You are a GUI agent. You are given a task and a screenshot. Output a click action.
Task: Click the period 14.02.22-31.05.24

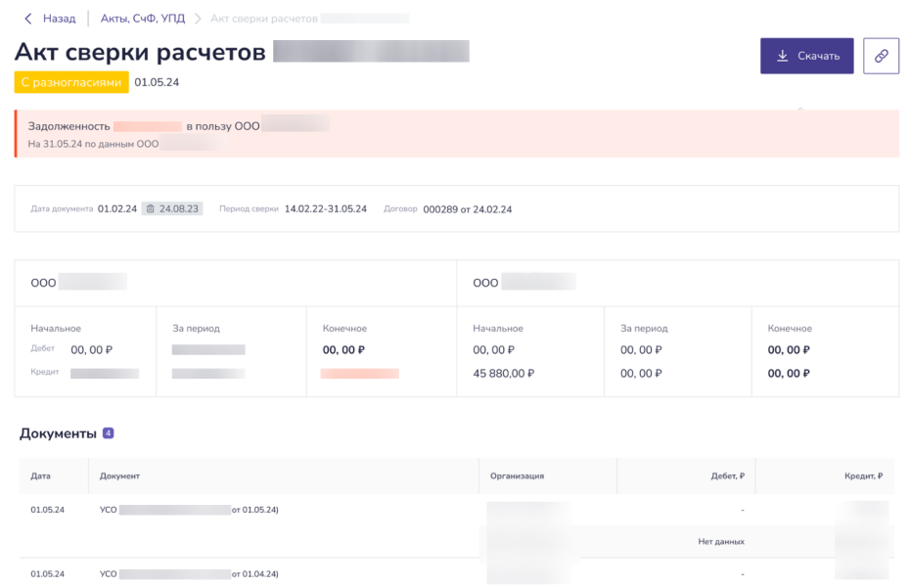[x=325, y=209]
